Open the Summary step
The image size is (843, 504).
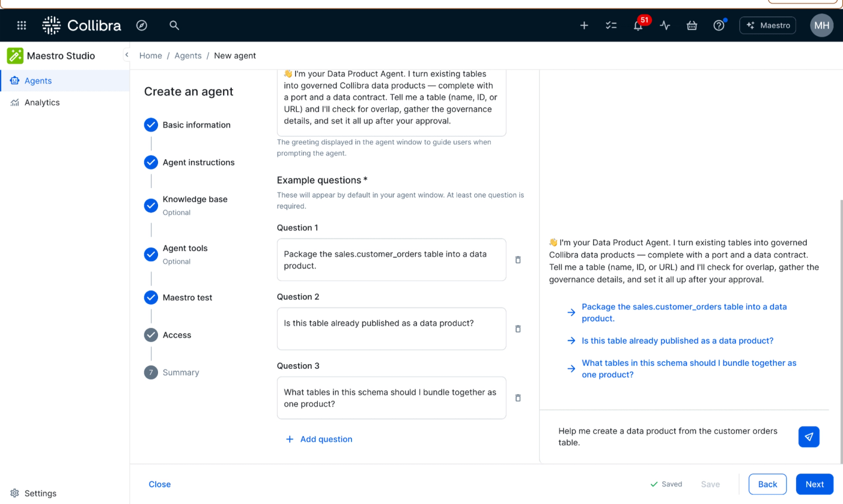coord(172,372)
